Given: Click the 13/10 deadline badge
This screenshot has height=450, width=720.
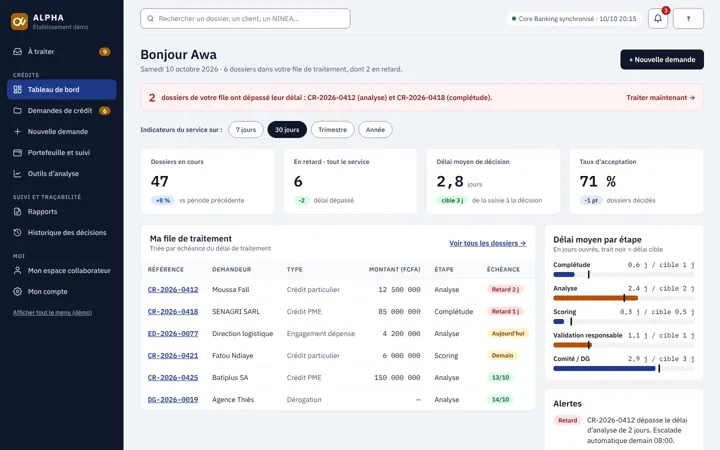Looking at the screenshot, I should click(x=501, y=378).
